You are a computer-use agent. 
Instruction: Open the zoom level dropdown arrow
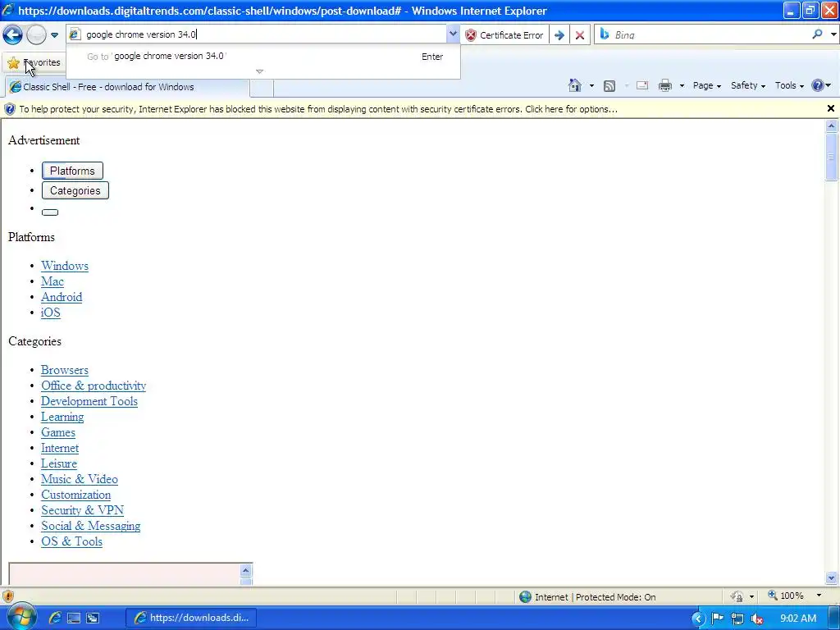coord(819,596)
